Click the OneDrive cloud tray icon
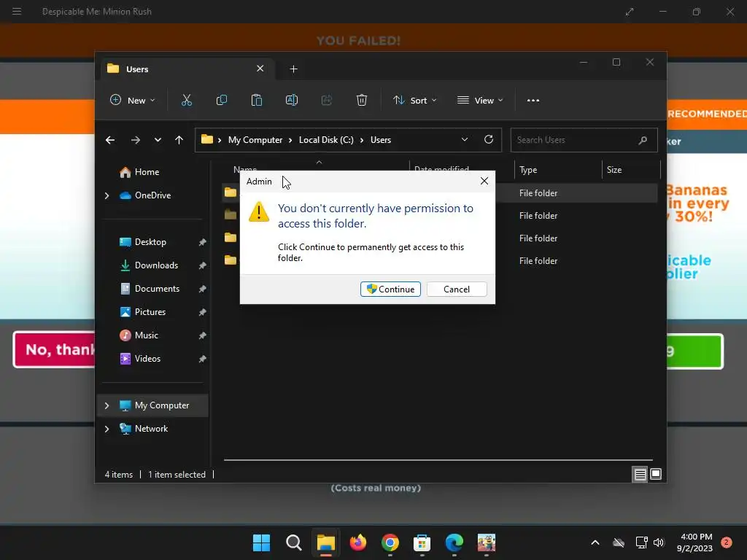This screenshot has height=560, width=747. click(619, 542)
